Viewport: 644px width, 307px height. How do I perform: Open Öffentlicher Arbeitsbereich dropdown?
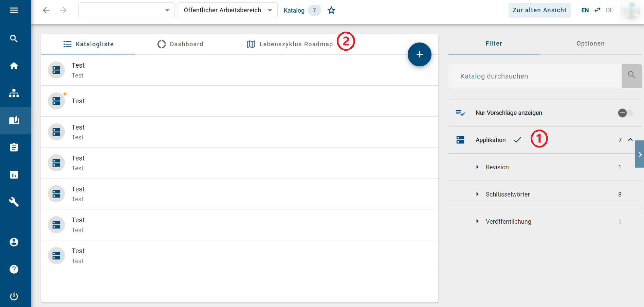(x=227, y=10)
